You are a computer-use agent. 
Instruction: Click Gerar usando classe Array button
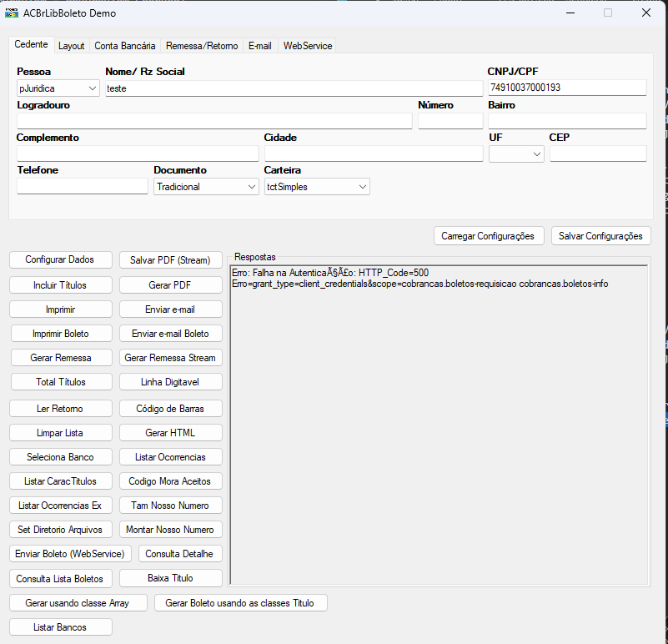(78, 603)
